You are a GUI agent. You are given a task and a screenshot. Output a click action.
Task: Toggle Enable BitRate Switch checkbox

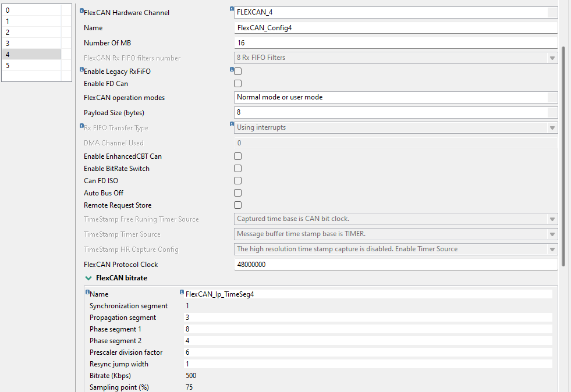pyautogui.click(x=237, y=169)
